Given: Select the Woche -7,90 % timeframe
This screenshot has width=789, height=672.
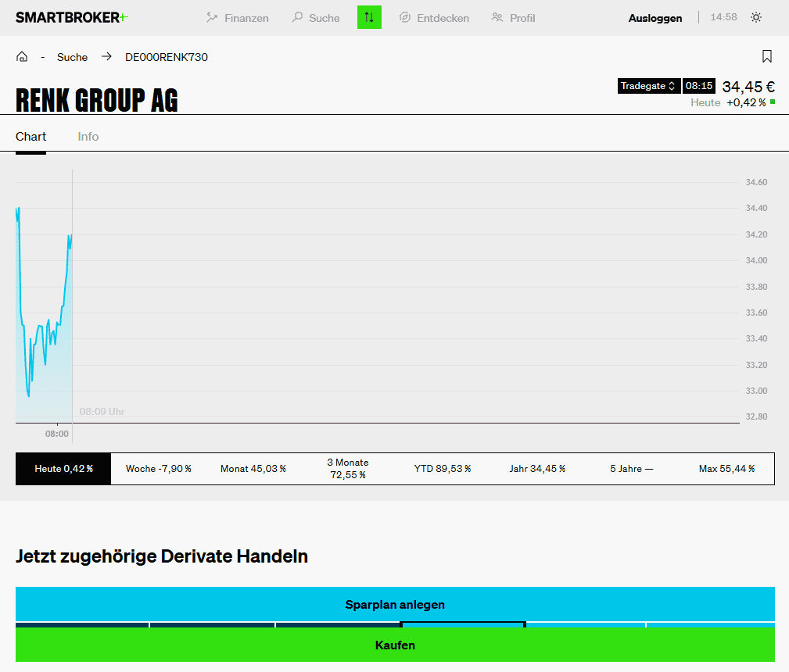Looking at the screenshot, I should click(159, 469).
